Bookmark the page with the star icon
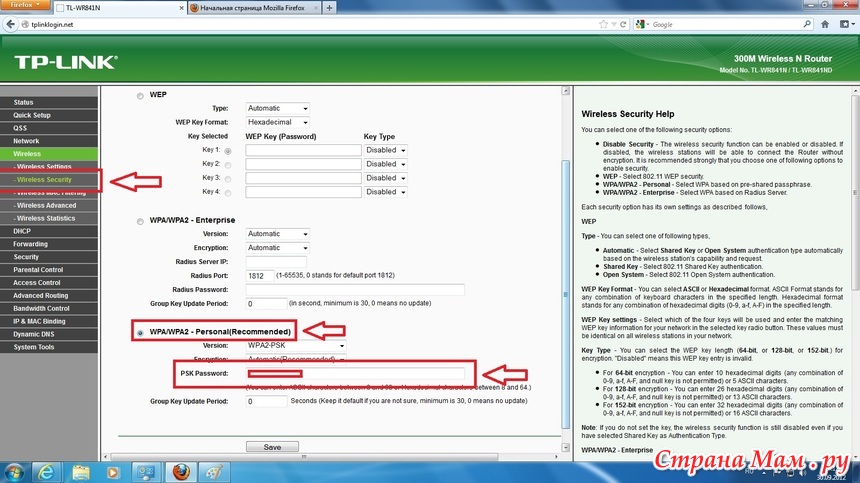The height and width of the screenshot is (483, 860). click(x=603, y=24)
